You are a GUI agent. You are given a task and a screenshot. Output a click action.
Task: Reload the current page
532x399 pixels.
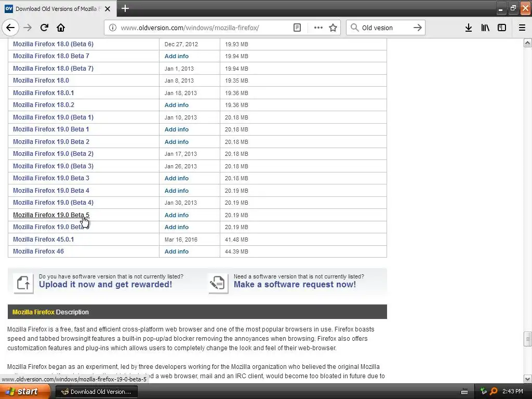(44, 28)
